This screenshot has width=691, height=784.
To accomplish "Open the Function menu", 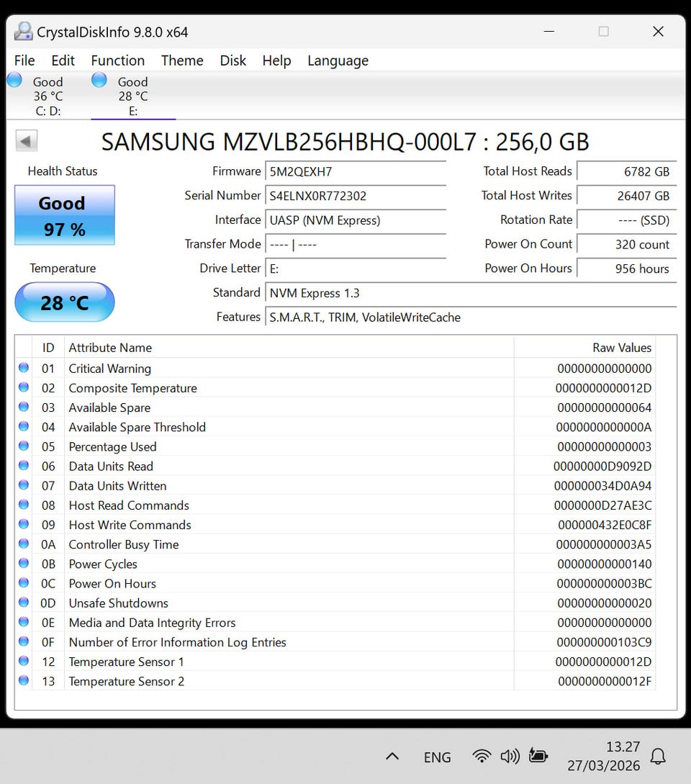I will click(x=118, y=60).
